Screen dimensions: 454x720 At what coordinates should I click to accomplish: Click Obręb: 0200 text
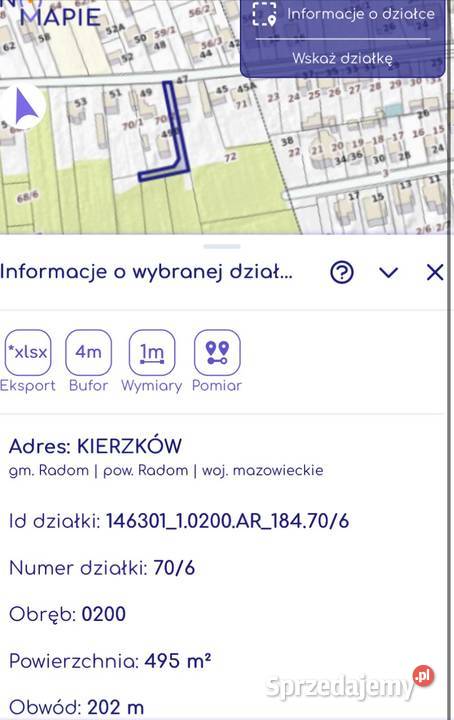67,614
